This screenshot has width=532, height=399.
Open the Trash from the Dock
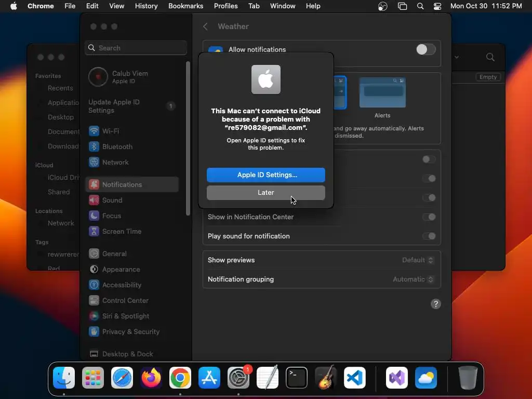click(x=468, y=378)
